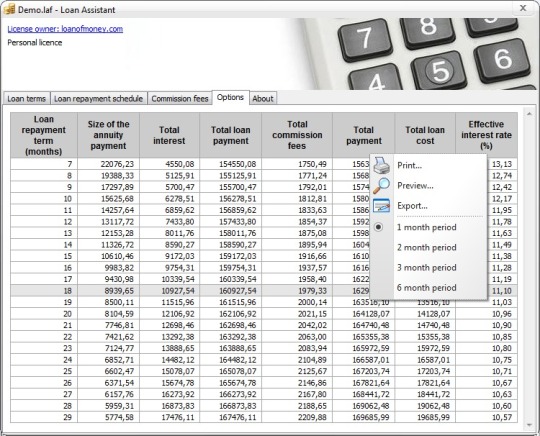
Task: Click the Personal licence label
Action: tap(35, 43)
